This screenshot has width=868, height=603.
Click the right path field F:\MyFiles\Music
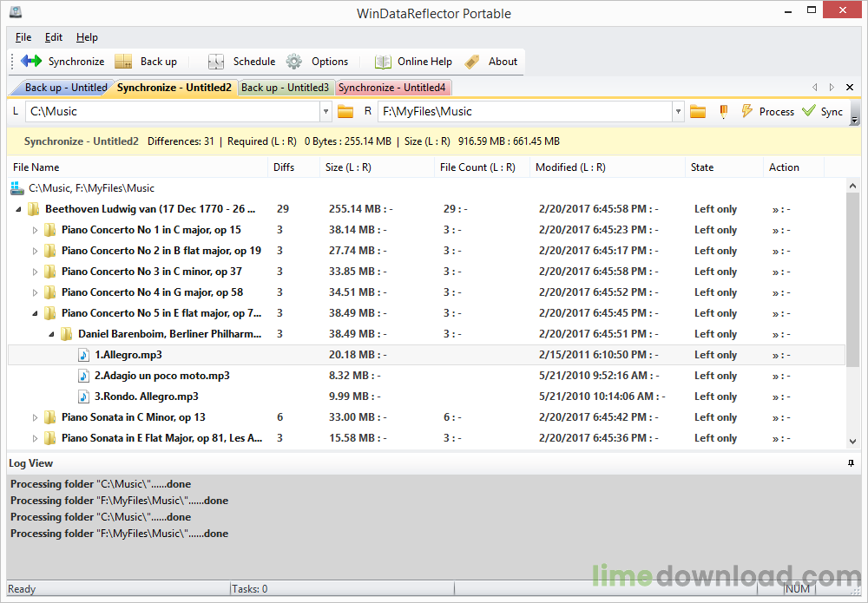pos(525,112)
